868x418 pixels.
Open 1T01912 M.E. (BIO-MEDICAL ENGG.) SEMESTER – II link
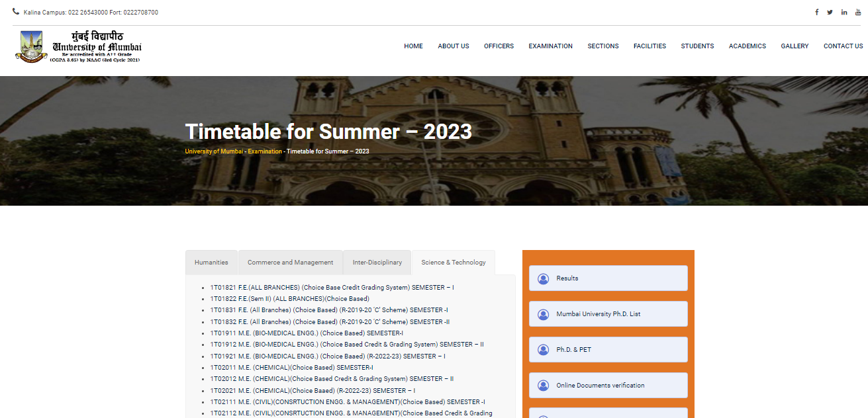pos(347,345)
